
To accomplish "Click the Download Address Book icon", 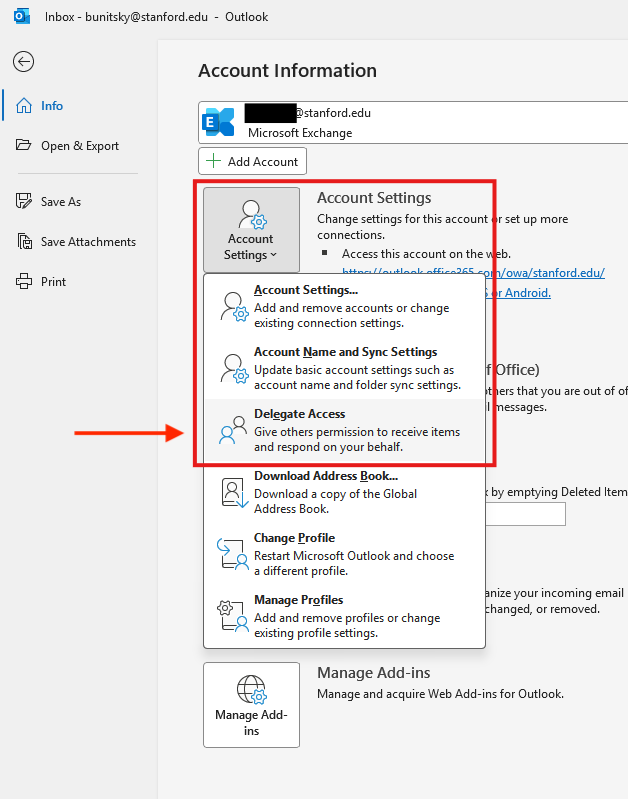I will 234,493.
